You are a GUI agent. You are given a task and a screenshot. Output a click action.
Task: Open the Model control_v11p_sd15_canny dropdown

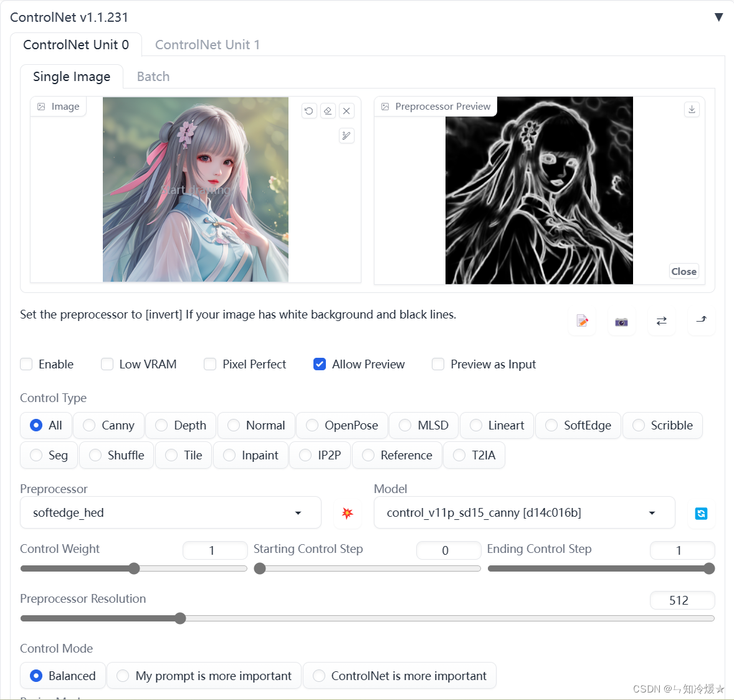tap(524, 513)
